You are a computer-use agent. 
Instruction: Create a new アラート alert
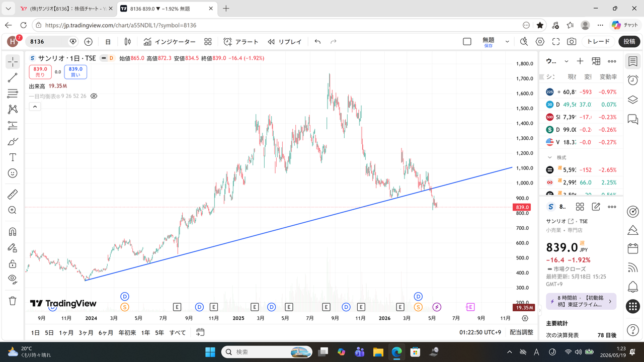[241, 42]
